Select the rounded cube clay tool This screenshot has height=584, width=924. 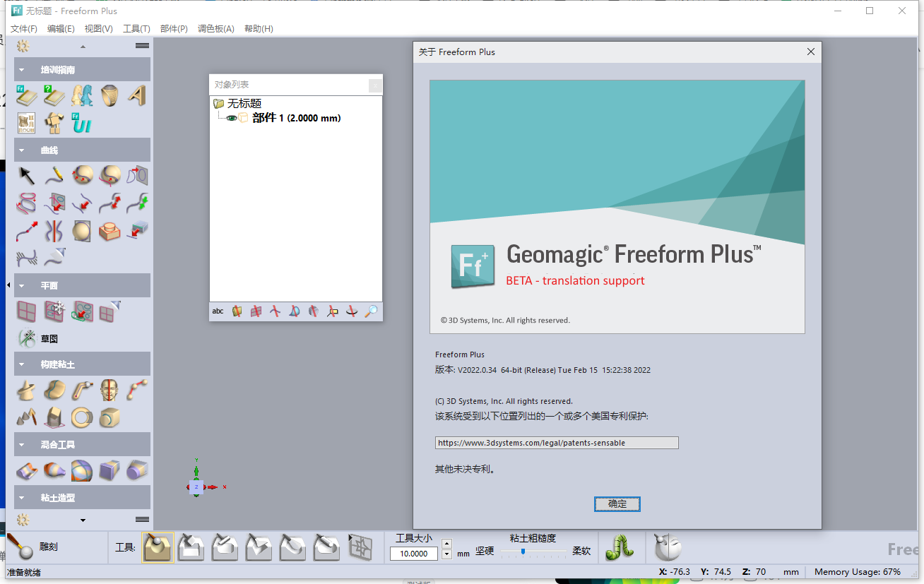click(x=109, y=417)
